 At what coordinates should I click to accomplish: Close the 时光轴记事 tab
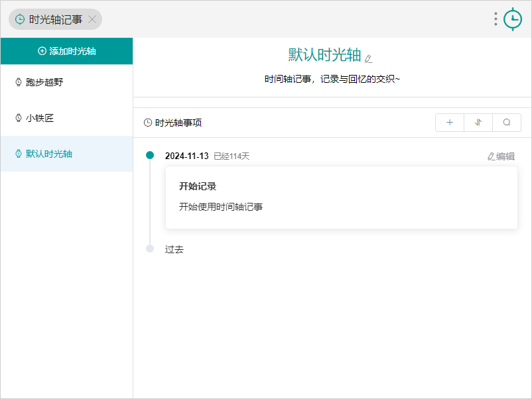point(92,19)
